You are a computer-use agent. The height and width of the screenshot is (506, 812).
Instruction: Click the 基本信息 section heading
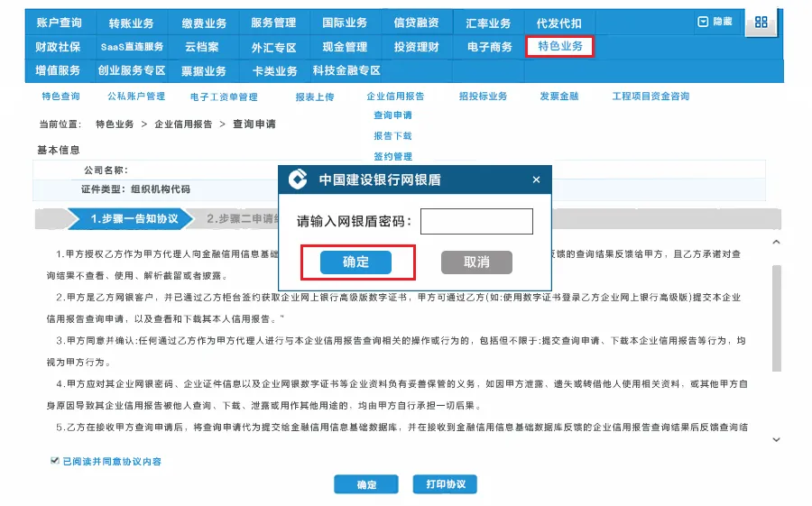(59, 151)
